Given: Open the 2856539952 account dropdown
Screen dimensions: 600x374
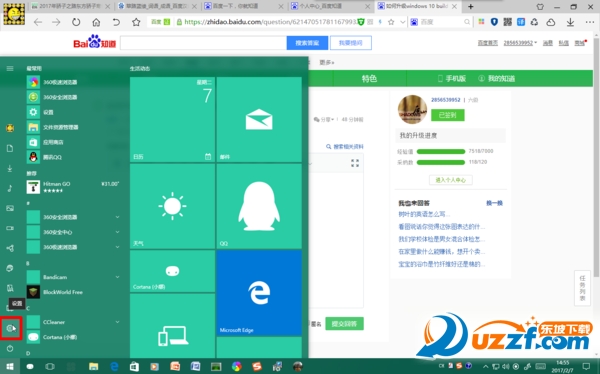Looking at the screenshot, I should (x=520, y=43).
